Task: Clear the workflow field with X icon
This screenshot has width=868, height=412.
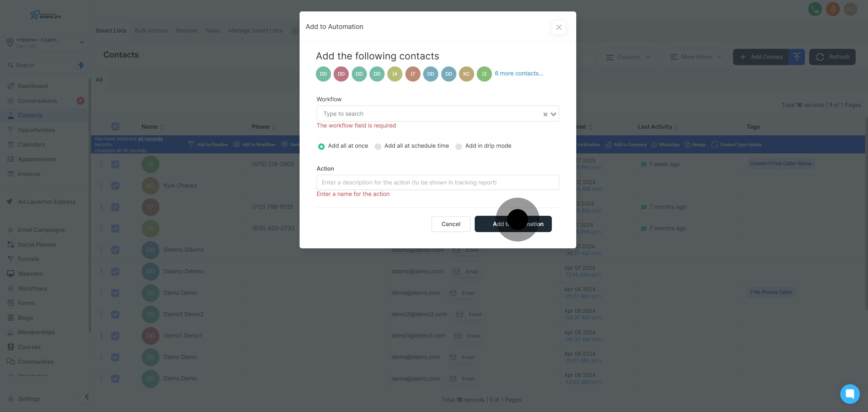Action: [x=545, y=114]
